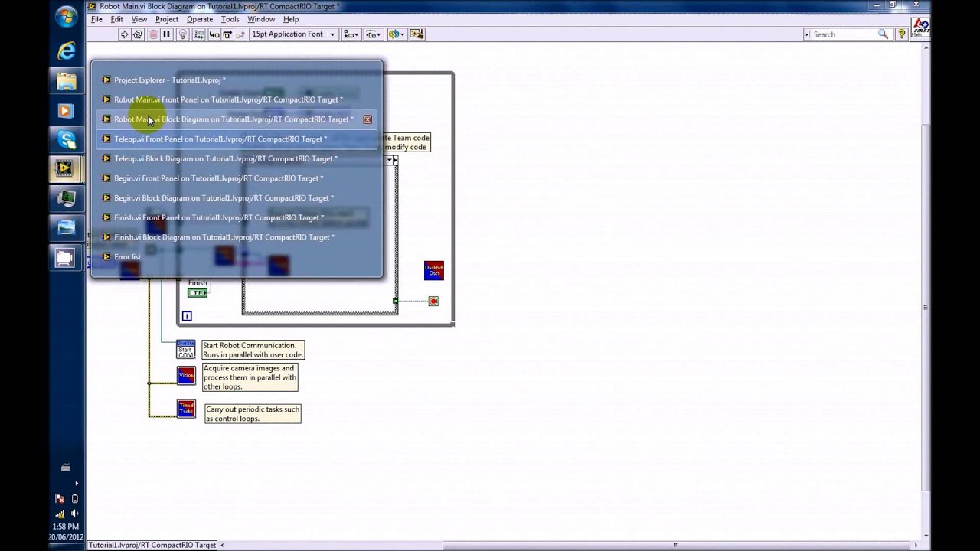Screen dimensions: 980x551
Task: Toggle Retain Wire Values button
Action: [198, 34]
